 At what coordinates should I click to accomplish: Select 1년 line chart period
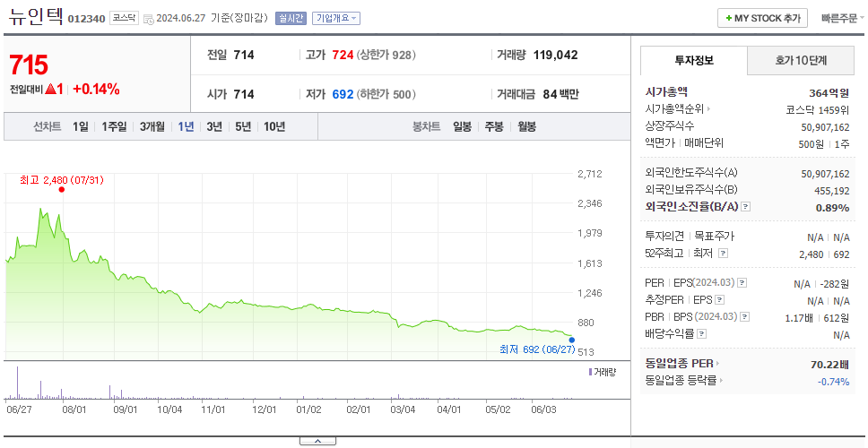186,126
